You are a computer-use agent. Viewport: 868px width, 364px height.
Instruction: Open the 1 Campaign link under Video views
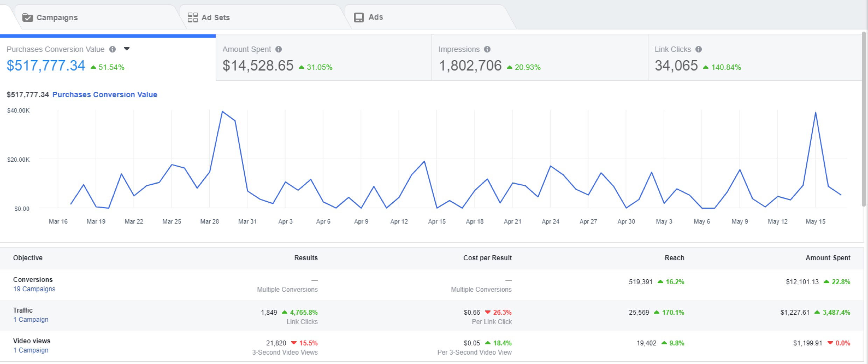[x=31, y=350]
